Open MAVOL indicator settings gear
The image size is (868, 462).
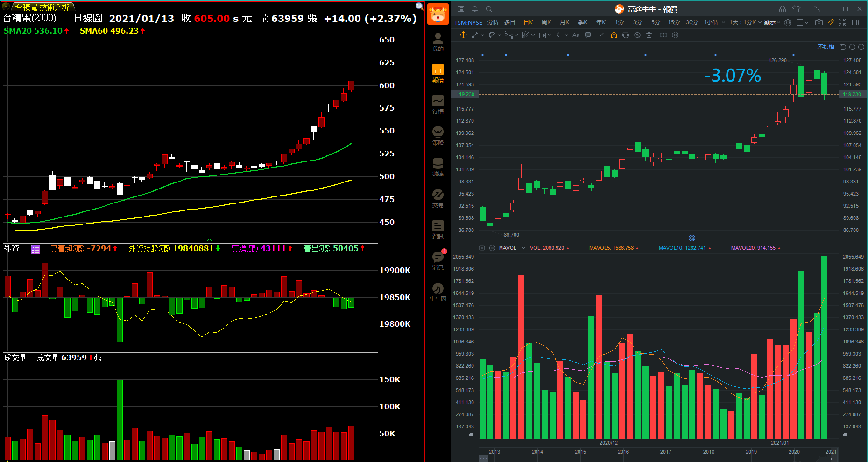pyautogui.click(x=482, y=248)
